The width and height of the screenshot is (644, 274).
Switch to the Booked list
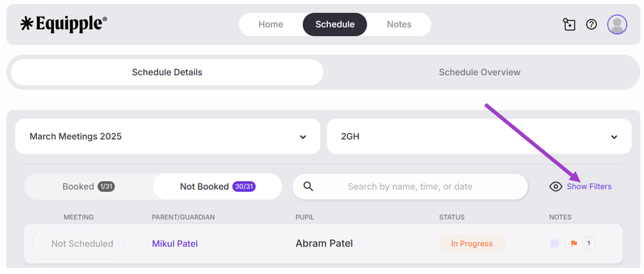(89, 186)
